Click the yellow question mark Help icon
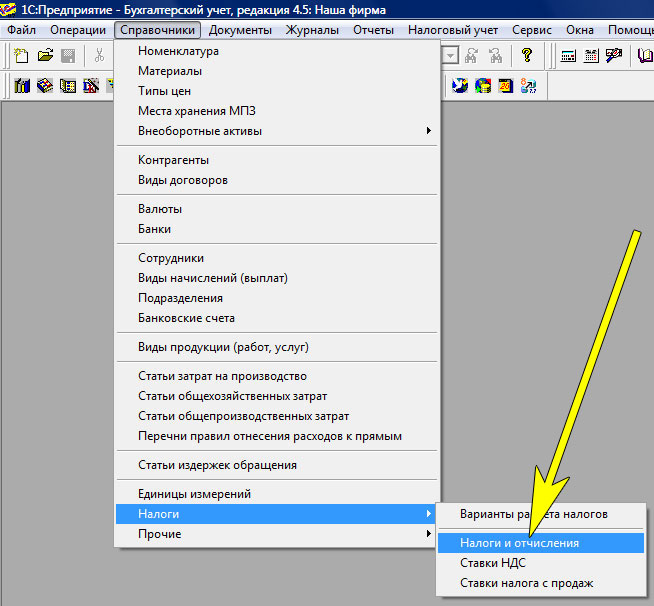Screen dimensions: 654x606 click(x=527, y=55)
